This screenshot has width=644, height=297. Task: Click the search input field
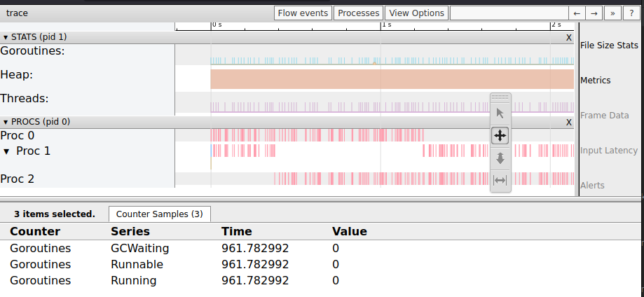[x=509, y=13]
